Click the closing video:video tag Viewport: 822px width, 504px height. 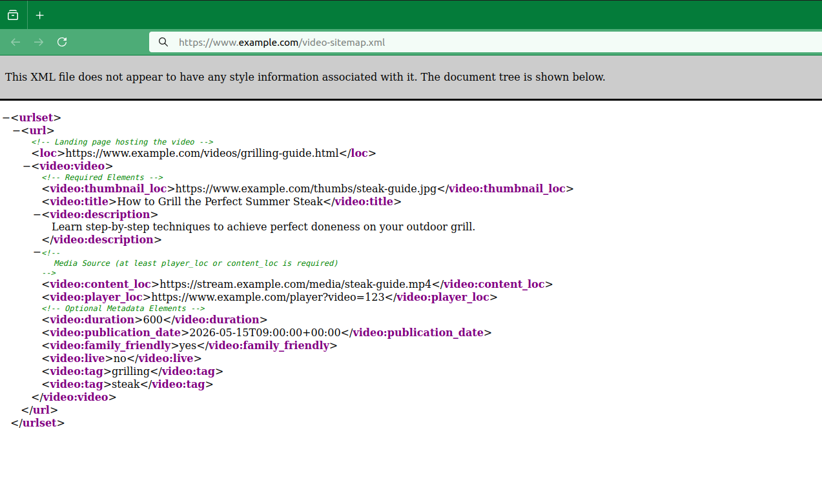pos(74,397)
